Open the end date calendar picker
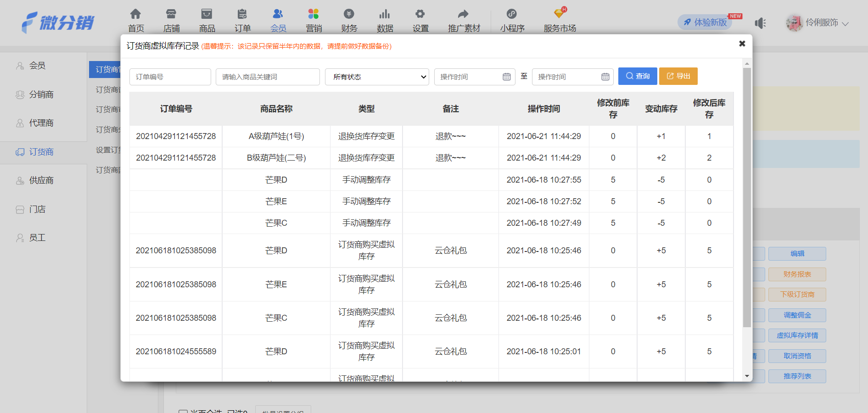The image size is (868, 413). tap(605, 77)
